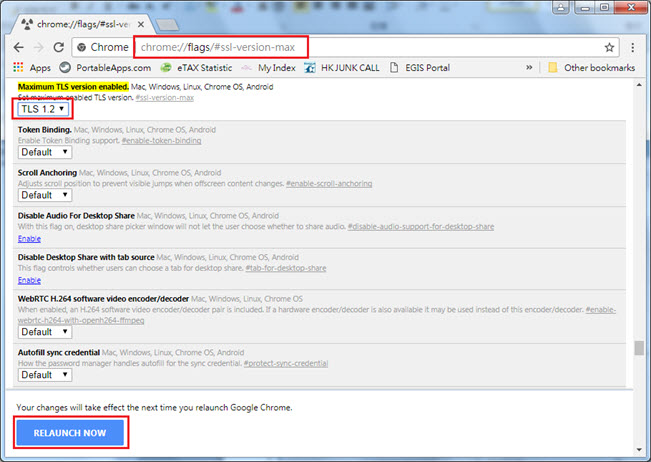This screenshot has width=651, height=462.
Task: Click the #disable-audio-support-for-desktop-share link
Action: coord(421,227)
